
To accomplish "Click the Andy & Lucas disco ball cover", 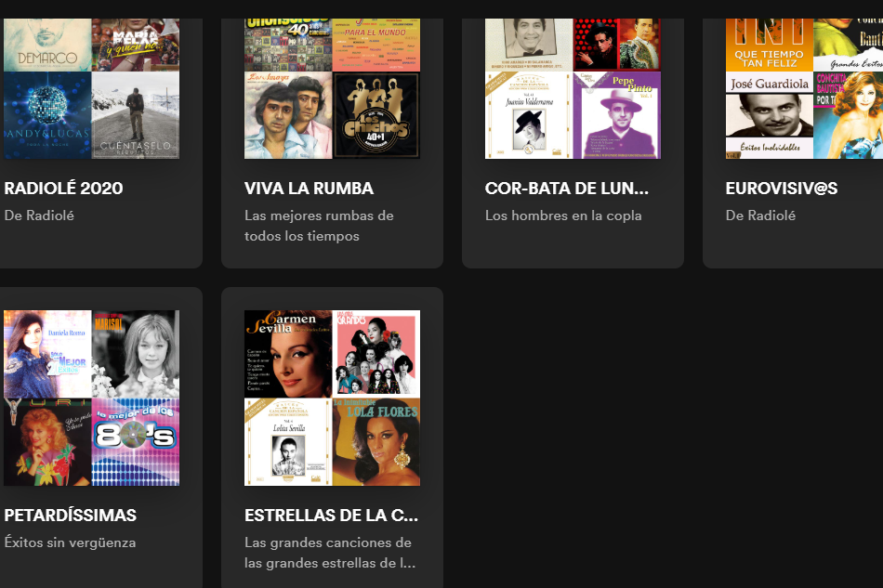I will coord(47,115).
